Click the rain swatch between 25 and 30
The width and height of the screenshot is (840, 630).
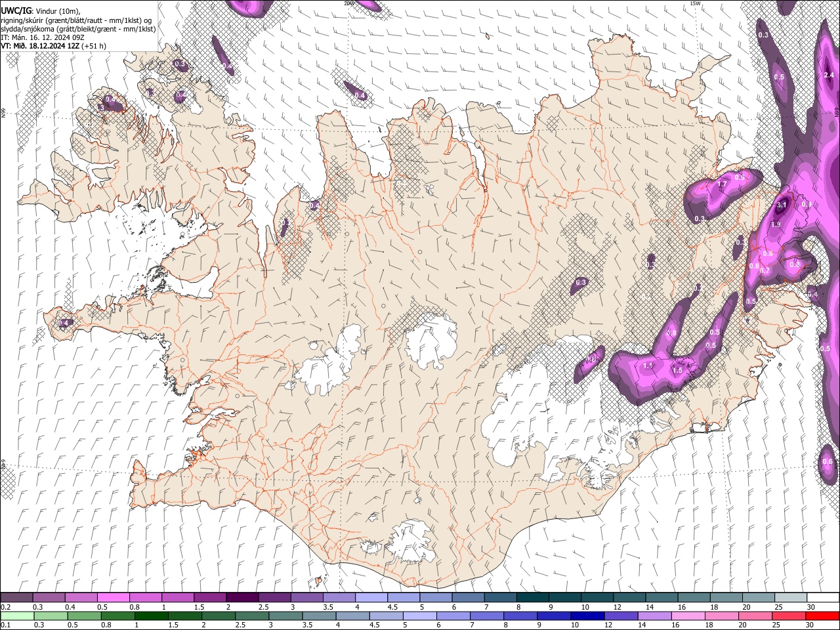787,616
